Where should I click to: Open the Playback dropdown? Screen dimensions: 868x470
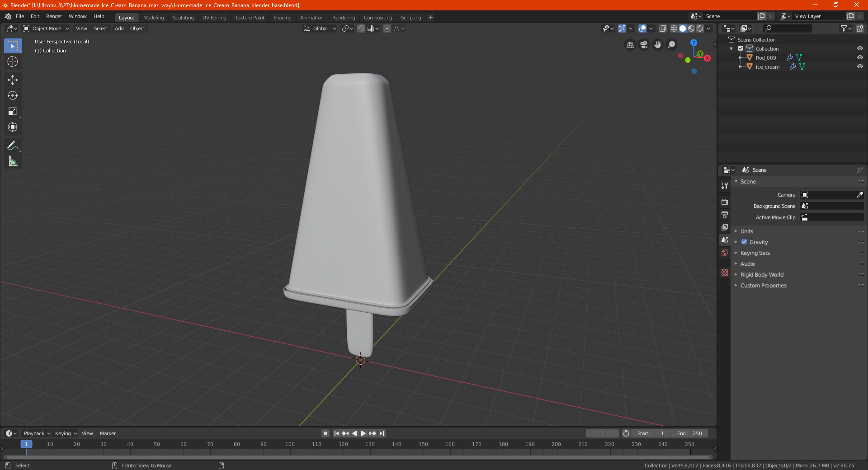[x=37, y=433]
